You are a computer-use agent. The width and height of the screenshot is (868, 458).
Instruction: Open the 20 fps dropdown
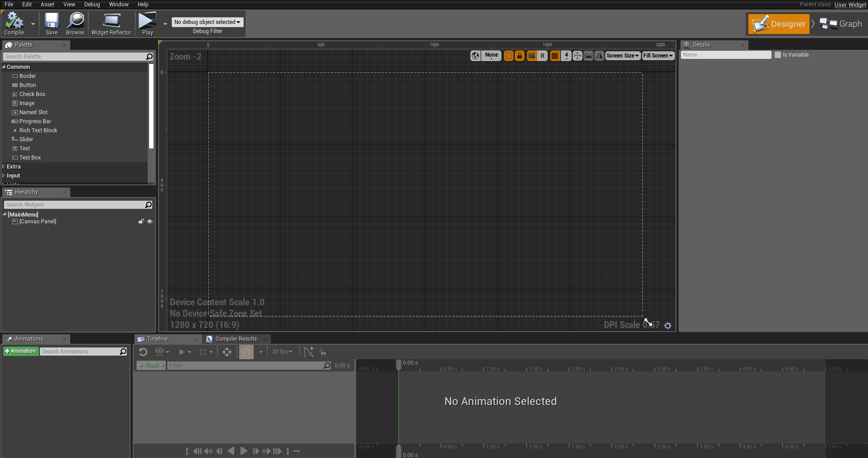(282, 352)
